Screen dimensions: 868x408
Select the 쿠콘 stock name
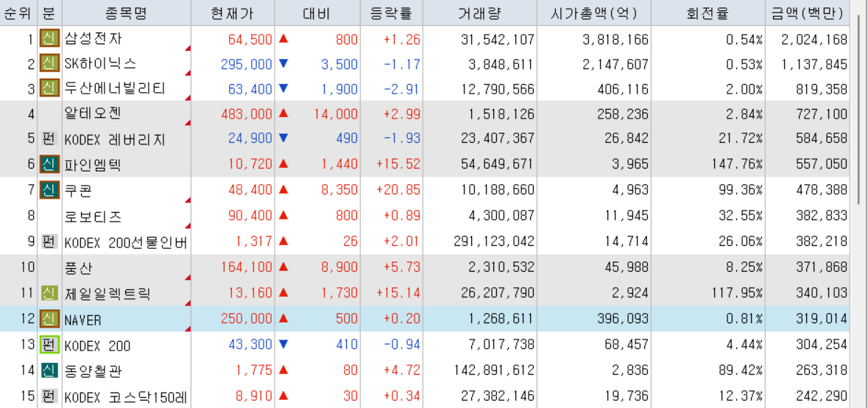pos(79,190)
